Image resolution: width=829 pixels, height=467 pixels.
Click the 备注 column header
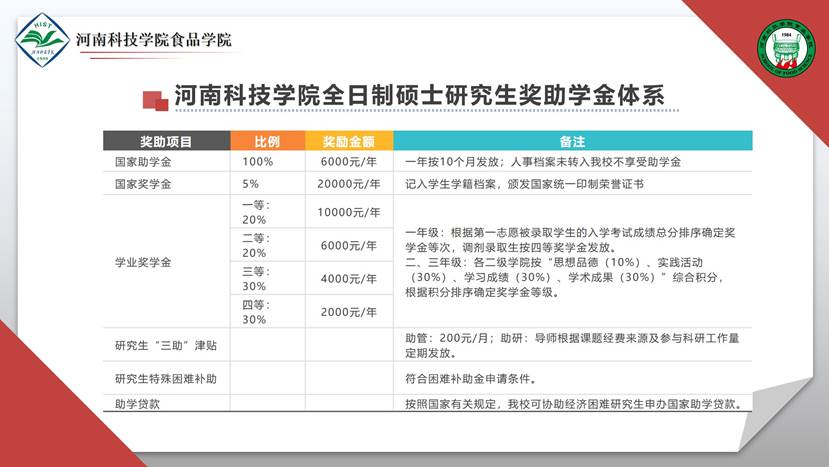pyautogui.click(x=573, y=141)
